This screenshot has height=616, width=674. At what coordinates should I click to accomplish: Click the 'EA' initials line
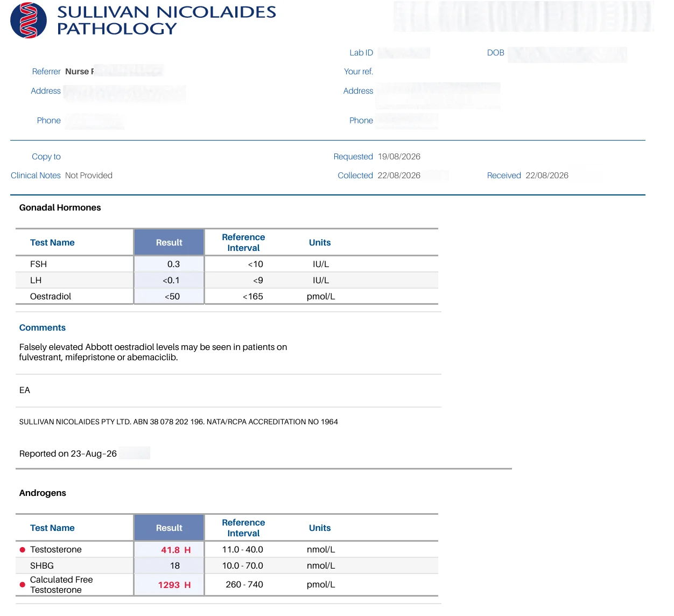[x=25, y=390]
